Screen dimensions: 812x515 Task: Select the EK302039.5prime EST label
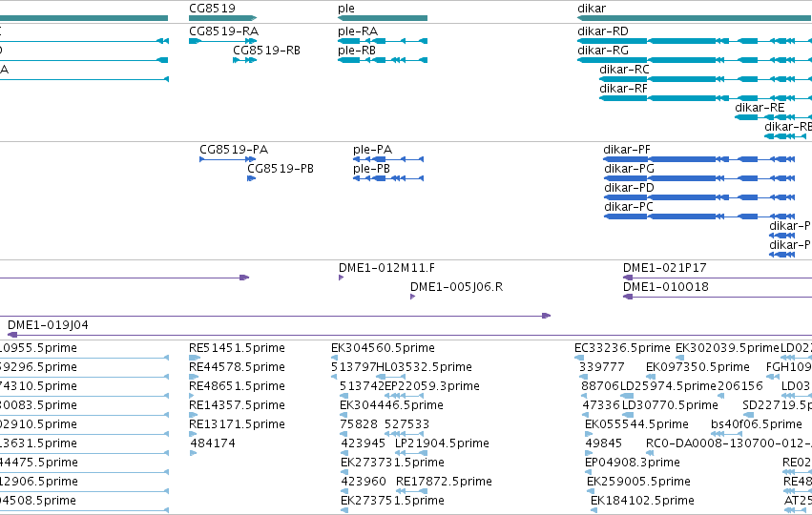coord(727,348)
